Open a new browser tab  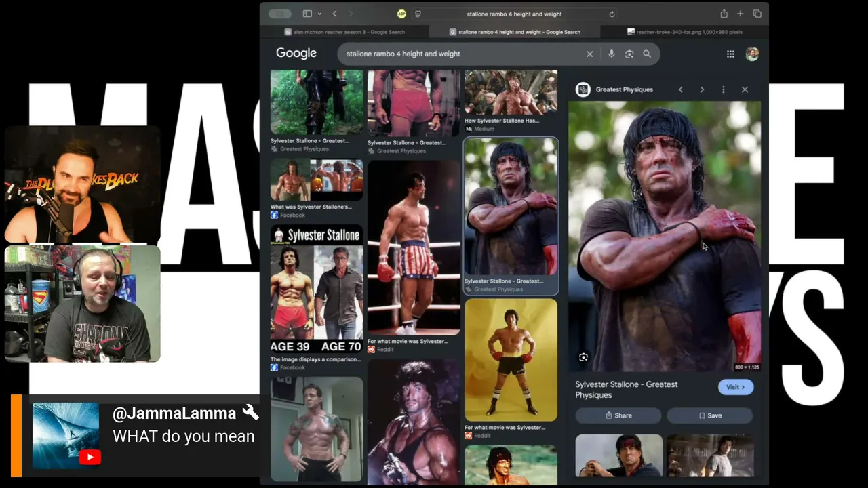(x=741, y=14)
